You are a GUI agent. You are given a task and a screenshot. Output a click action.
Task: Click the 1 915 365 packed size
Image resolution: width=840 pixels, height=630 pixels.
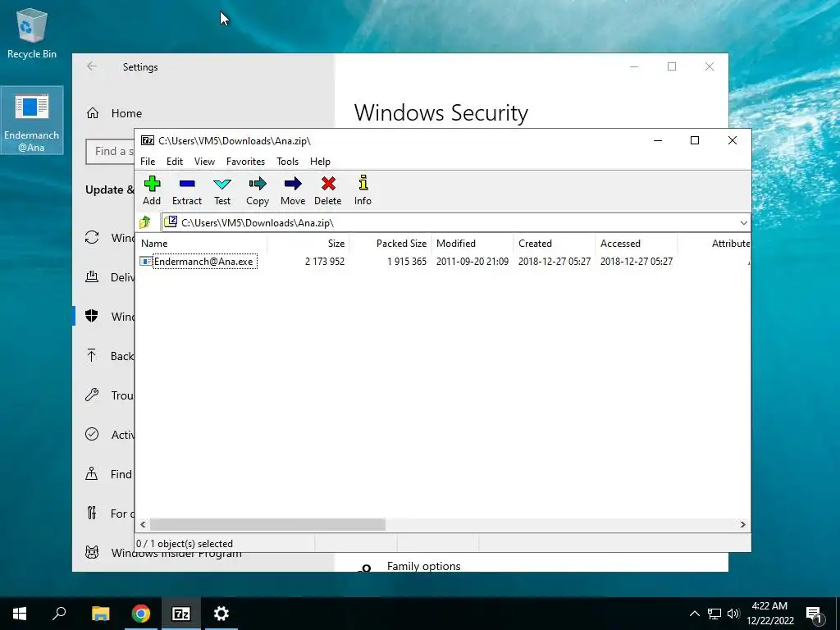[407, 262]
